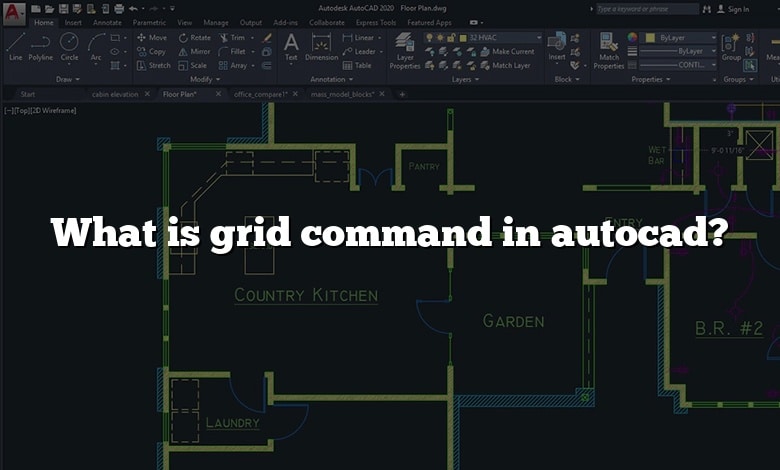Screen dimensions: 780x470
Task: Switch to office_compare1 drawing tab
Action: coord(261,94)
